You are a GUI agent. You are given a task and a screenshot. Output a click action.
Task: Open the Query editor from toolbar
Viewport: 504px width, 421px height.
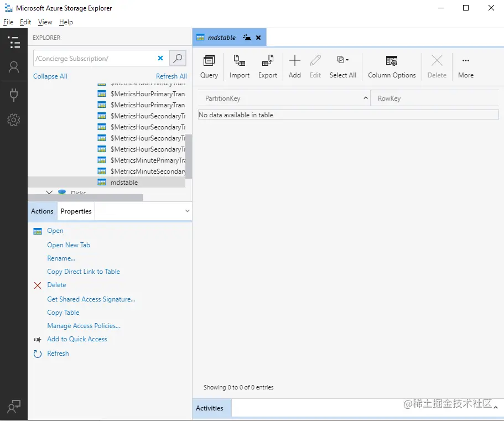click(209, 65)
